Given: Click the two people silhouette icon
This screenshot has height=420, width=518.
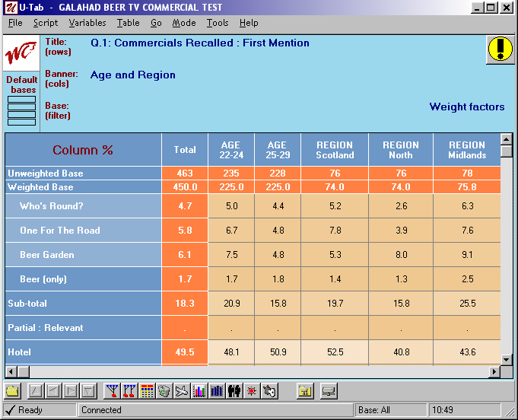Looking at the screenshot, I should click(x=234, y=391).
